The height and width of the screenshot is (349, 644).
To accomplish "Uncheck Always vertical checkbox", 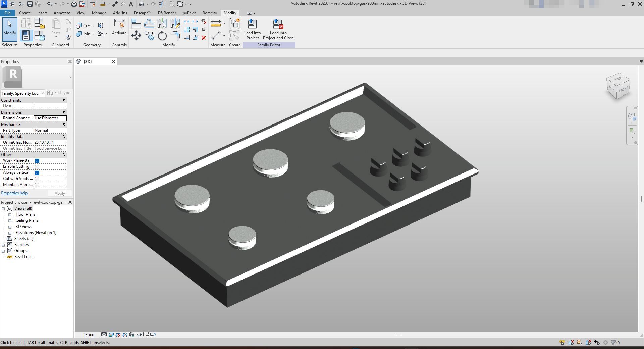I will point(37,173).
